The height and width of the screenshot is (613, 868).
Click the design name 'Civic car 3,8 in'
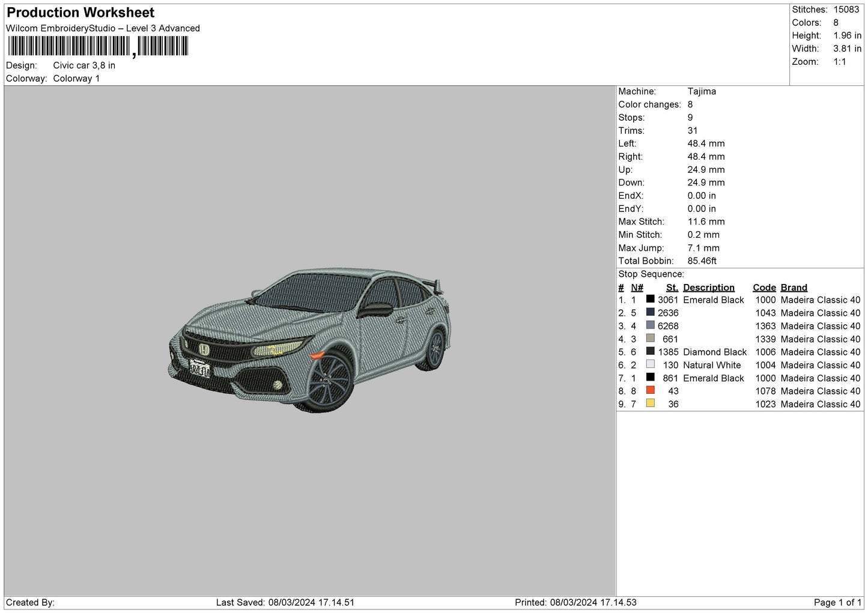coord(84,65)
